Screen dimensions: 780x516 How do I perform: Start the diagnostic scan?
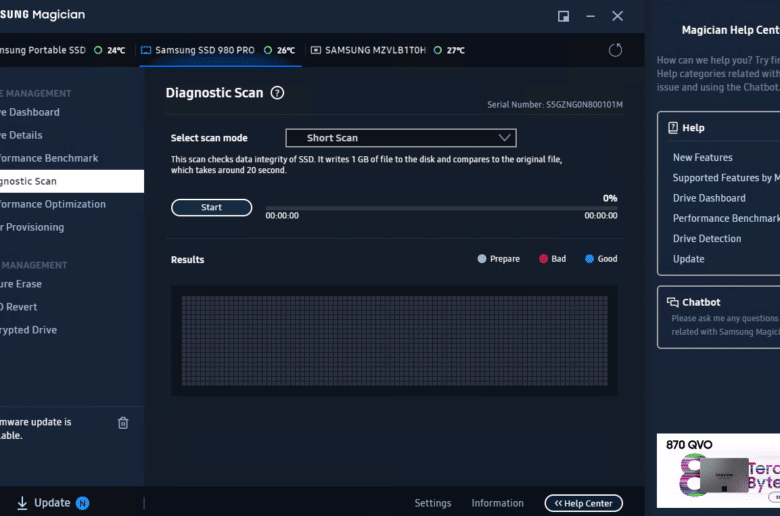tap(211, 207)
